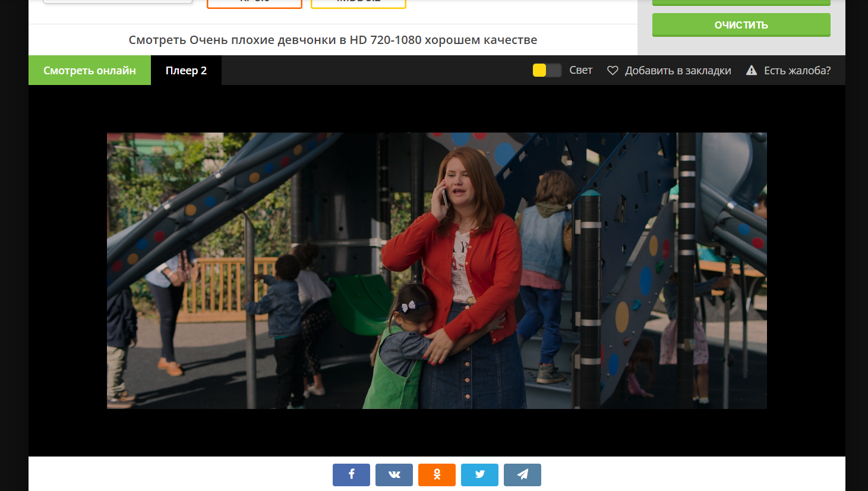Click the green ОЧИСТИТЬ button

(x=741, y=25)
